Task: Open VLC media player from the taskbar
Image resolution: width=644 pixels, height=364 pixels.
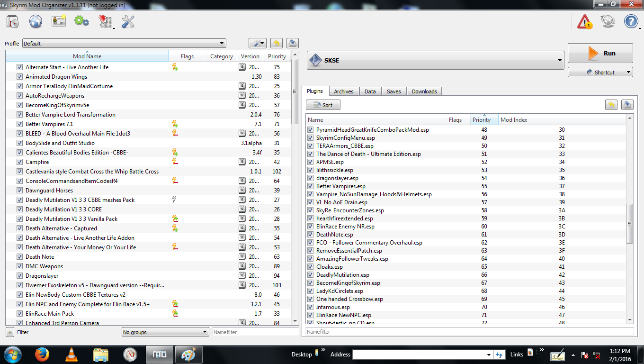Action: click(72, 354)
